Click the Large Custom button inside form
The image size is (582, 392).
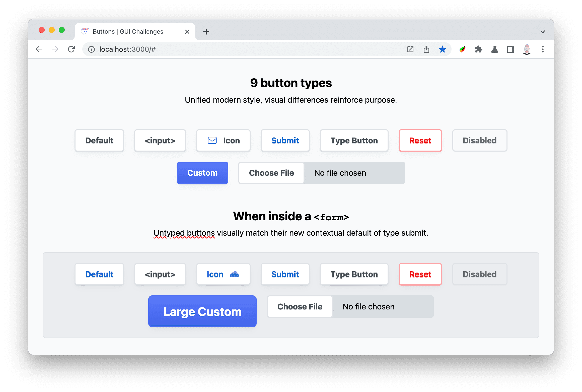pyautogui.click(x=202, y=311)
